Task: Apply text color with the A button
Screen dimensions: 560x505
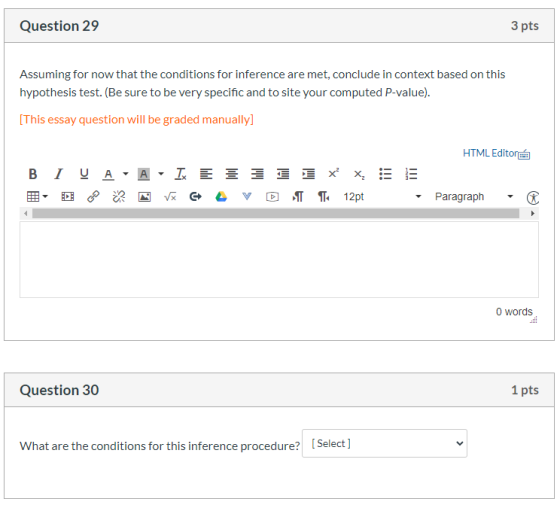Action: (x=108, y=174)
